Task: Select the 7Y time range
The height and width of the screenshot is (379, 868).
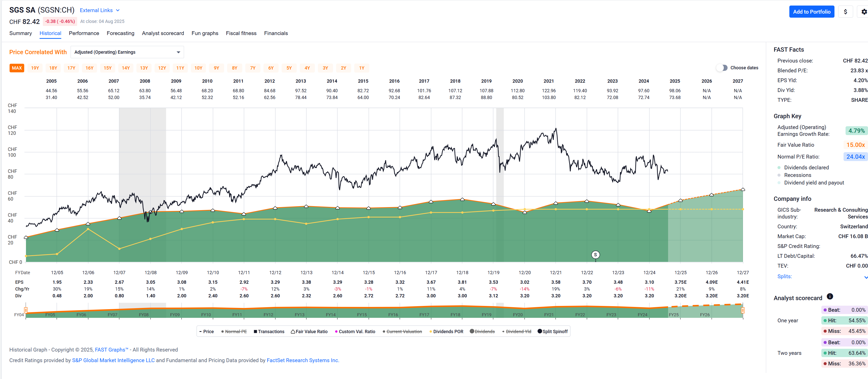Action: (x=253, y=68)
